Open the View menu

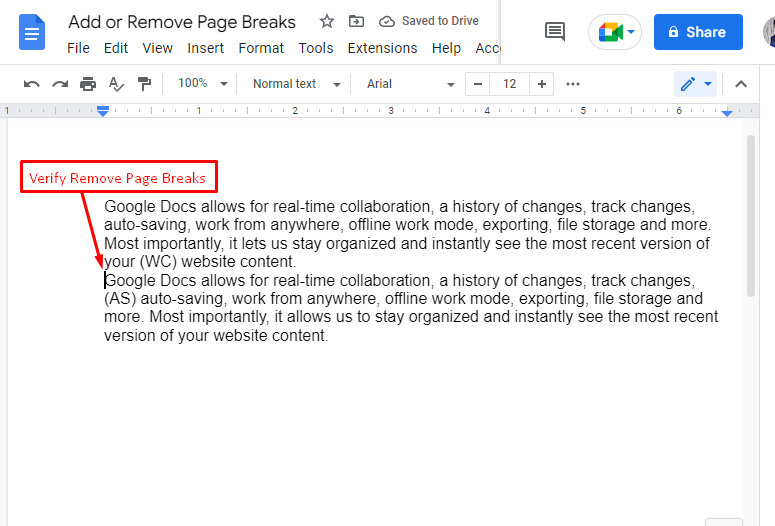point(158,48)
